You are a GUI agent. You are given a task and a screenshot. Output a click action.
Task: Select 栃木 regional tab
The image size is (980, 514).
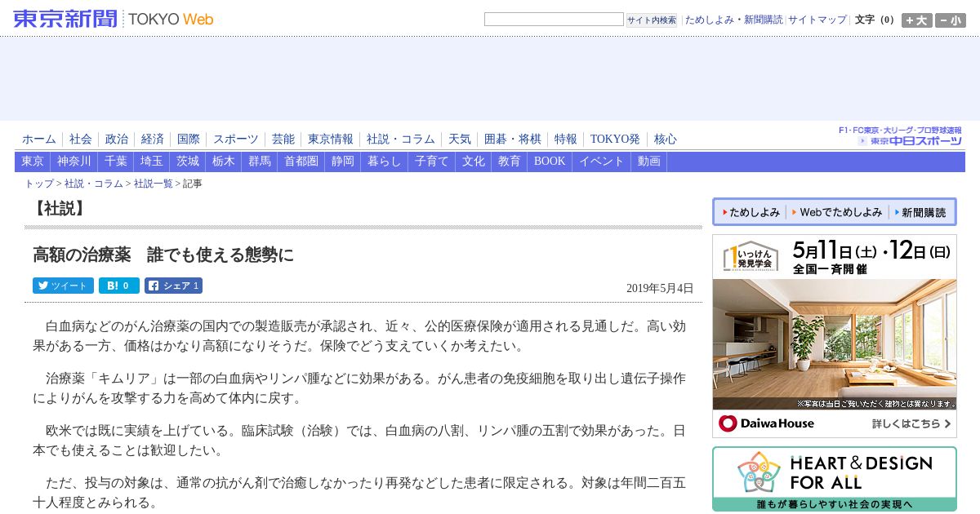pyautogui.click(x=224, y=162)
